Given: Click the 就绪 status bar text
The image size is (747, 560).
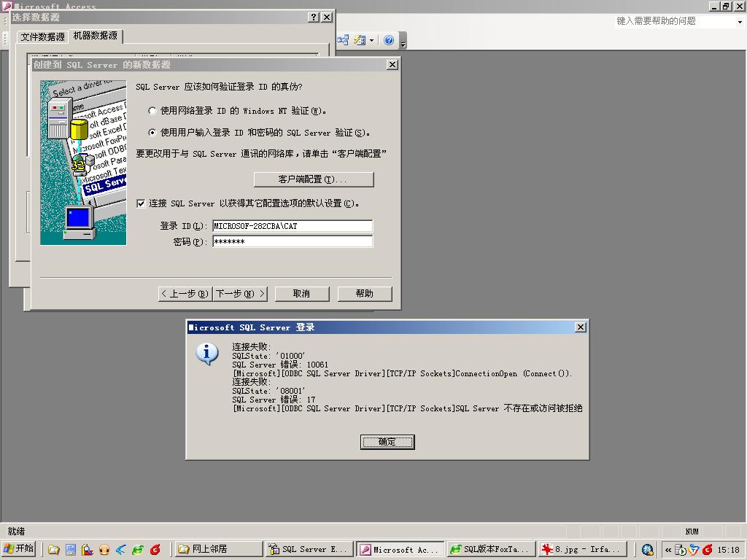Looking at the screenshot, I should tap(16, 531).
